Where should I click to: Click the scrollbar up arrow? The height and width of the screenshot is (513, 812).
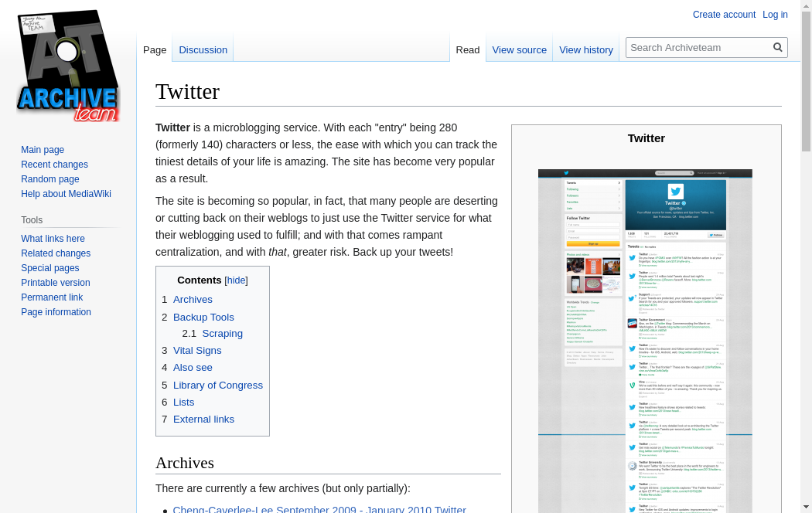[806, 6]
